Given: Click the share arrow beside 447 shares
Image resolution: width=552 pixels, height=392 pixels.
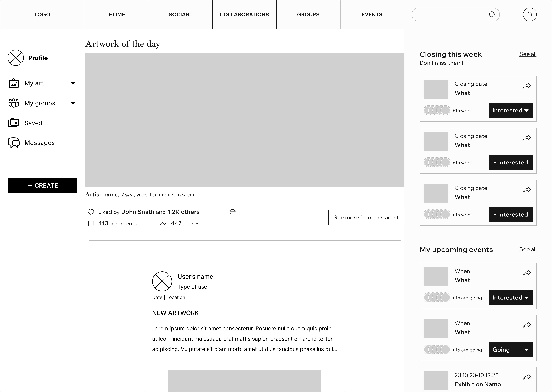Looking at the screenshot, I should 163,223.
